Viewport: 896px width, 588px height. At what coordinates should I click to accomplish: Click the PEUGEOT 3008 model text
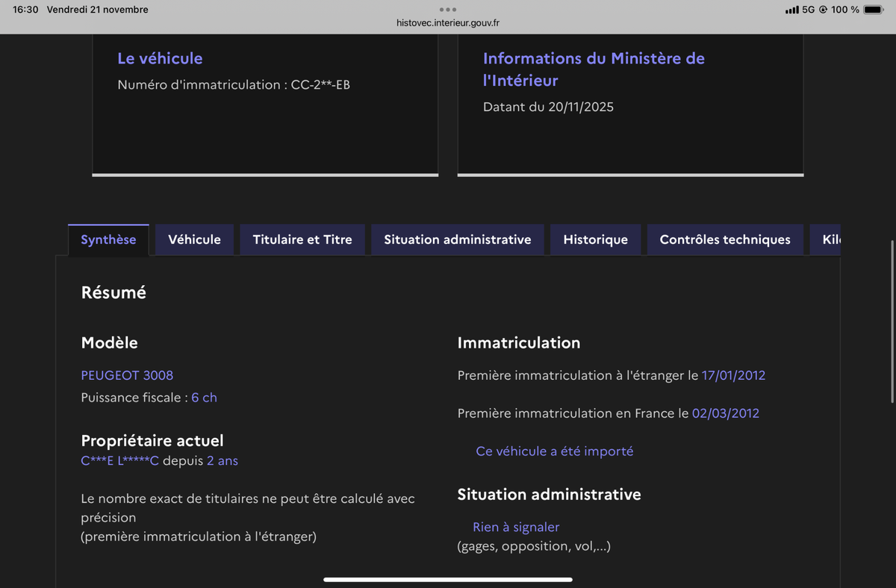127,375
